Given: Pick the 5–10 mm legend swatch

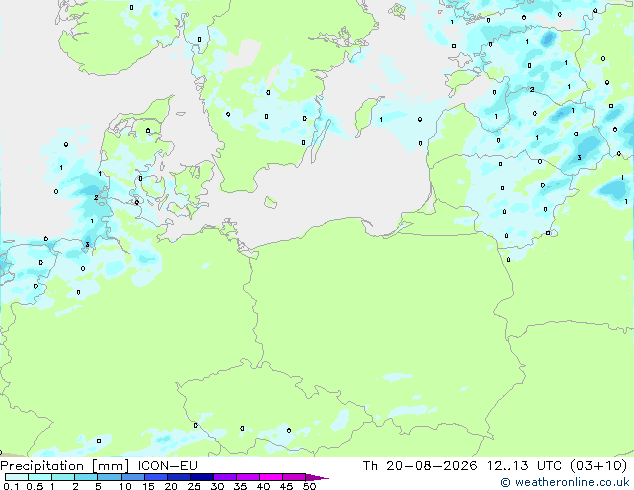Looking at the screenshot, I should coord(109,477).
